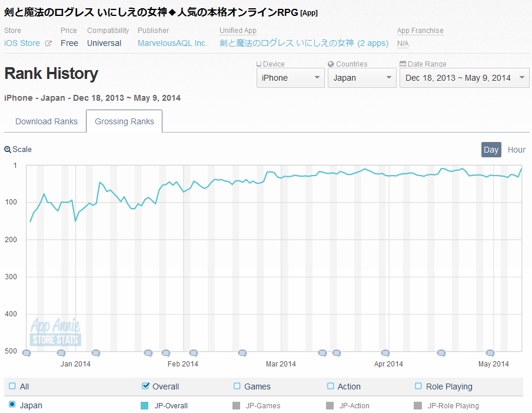532x413 pixels.
Task: Click the Feb 2014 axis label
Action: [183, 364]
